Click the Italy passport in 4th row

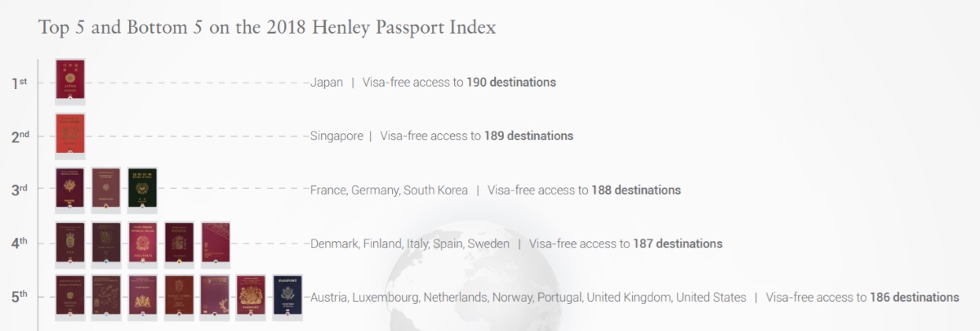pyautogui.click(x=142, y=243)
